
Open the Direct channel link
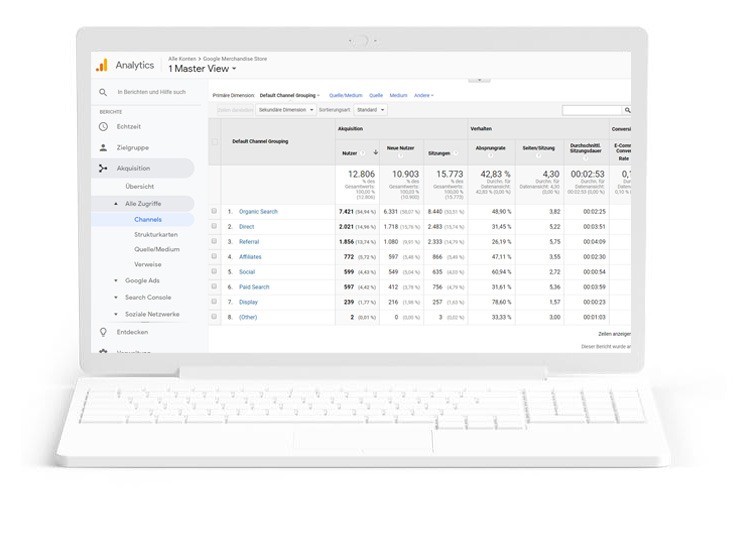tap(246, 227)
